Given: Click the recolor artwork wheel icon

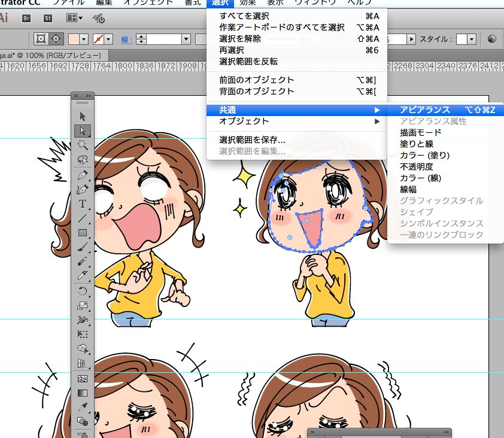Looking at the screenshot, I should (492, 39).
